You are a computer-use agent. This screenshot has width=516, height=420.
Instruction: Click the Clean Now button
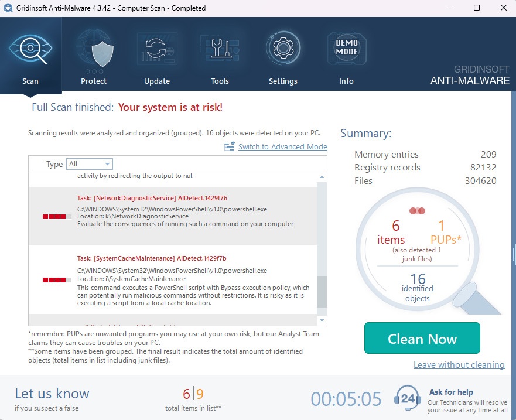(422, 338)
